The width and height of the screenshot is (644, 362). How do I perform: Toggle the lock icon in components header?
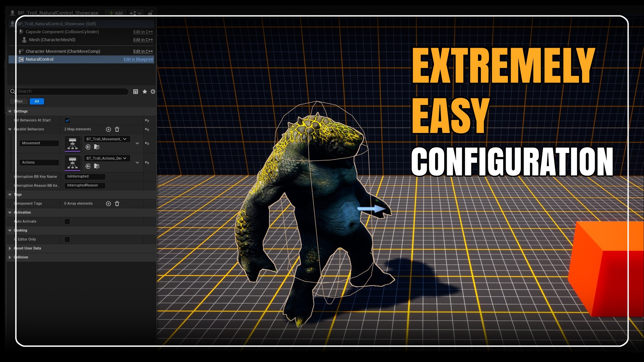150,13
